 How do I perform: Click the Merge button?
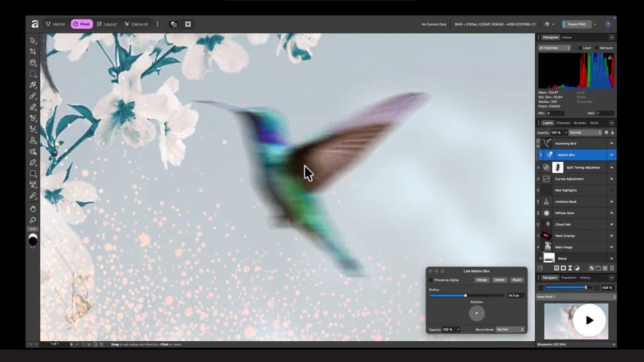point(482,280)
